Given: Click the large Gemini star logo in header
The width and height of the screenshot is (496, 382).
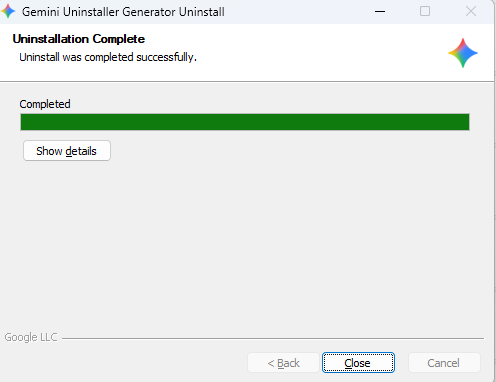Looking at the screenshot, I should (463, 53).
